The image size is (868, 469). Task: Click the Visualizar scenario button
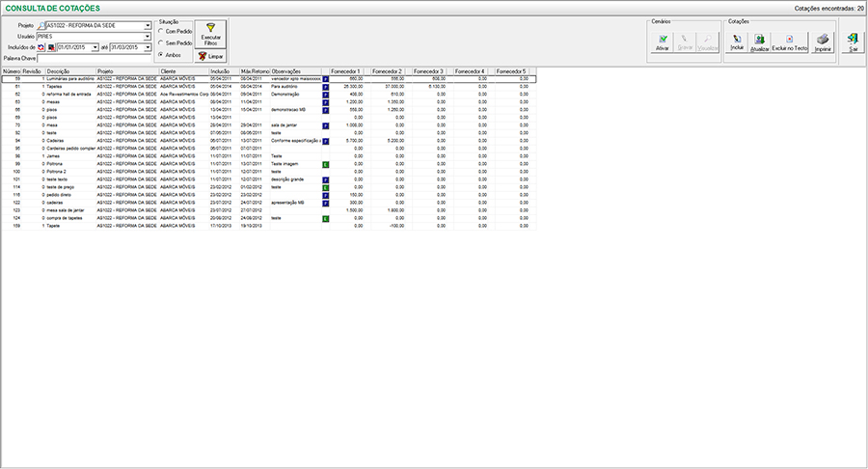(708, 42)
